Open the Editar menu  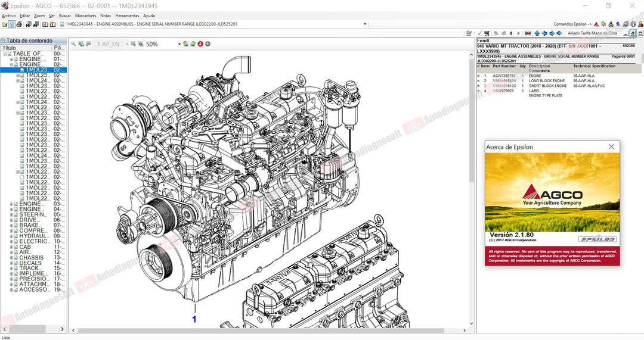pyautogui.click(x=25, y=15)
